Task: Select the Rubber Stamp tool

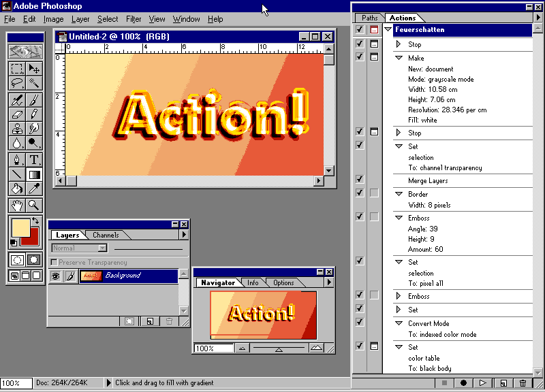Action: tap(16, 129)
